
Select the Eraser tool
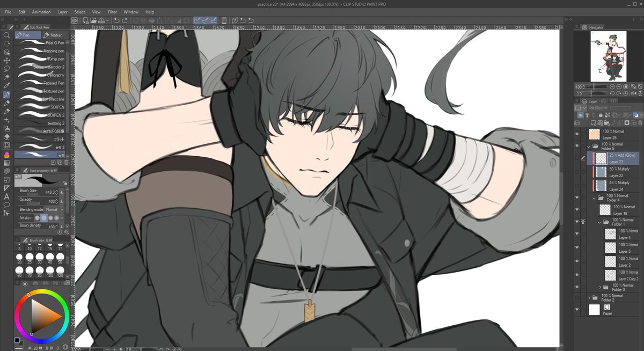pyautogui.click(x=7, y=136)
